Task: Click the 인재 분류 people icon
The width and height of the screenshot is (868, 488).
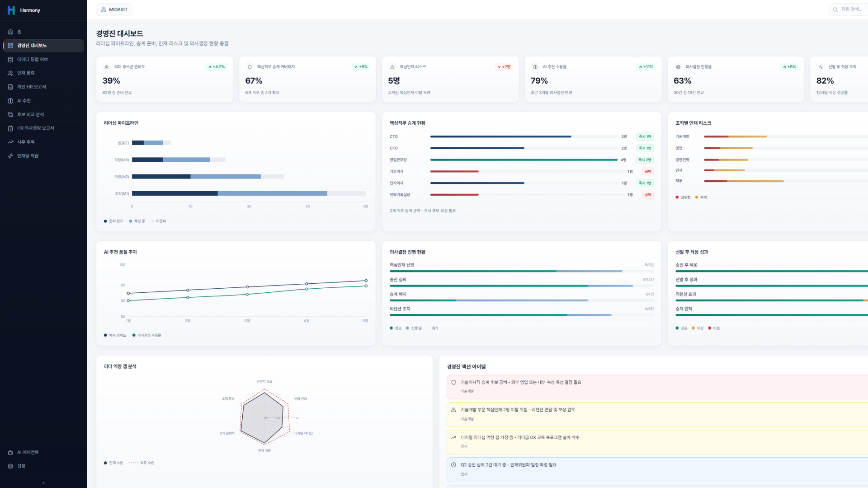Action: [x=10, y=73]
